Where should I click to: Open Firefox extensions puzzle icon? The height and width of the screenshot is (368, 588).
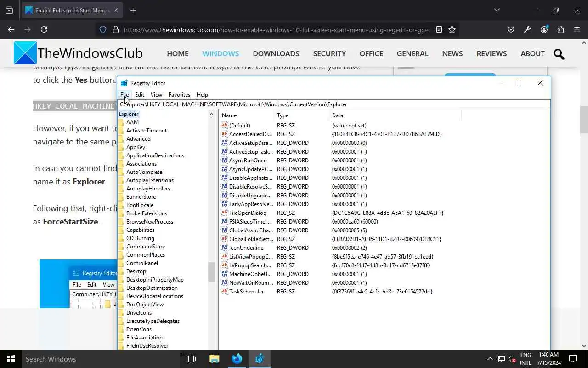560,29
